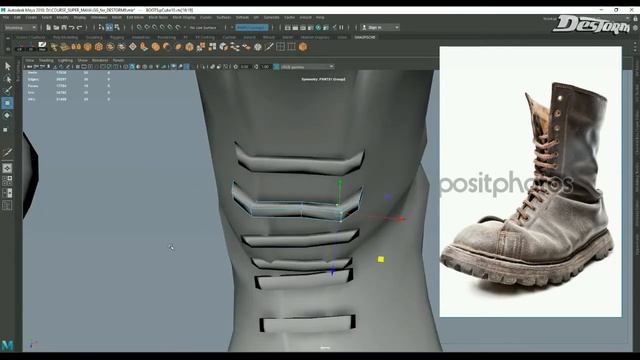The width and height of the screenshot is (640, 360).
Task: Switch to Sculpting shelf tab
Action: 94,37
